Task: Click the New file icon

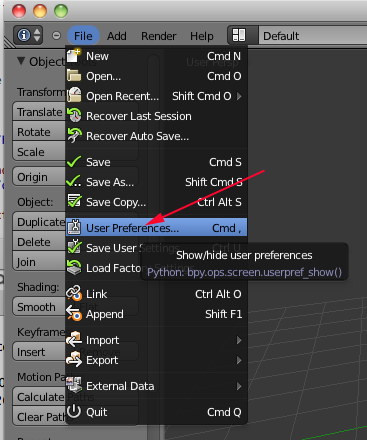Action: tap(74, 56)
